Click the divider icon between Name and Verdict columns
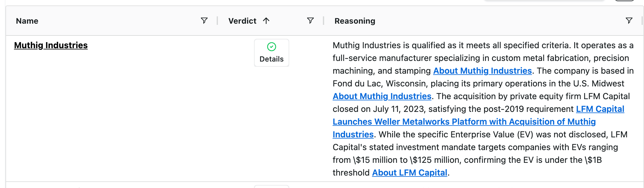 (217, 21)
